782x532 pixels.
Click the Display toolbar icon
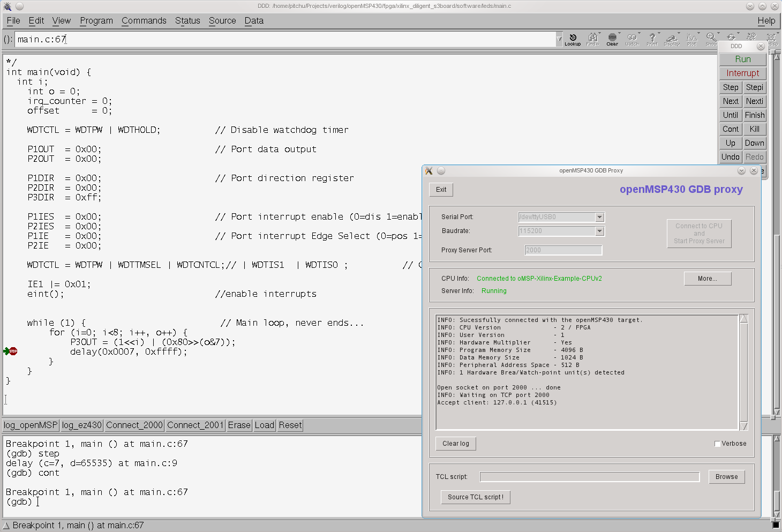pyautogui.click(x=672, y=39)
